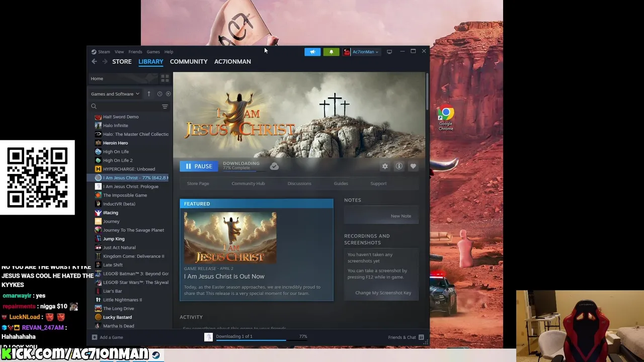Open the featured I Am Jesus Christ thumbnail
Image resolution: width=644 pixels, height=362 pixels.
[x=230, y=237]
